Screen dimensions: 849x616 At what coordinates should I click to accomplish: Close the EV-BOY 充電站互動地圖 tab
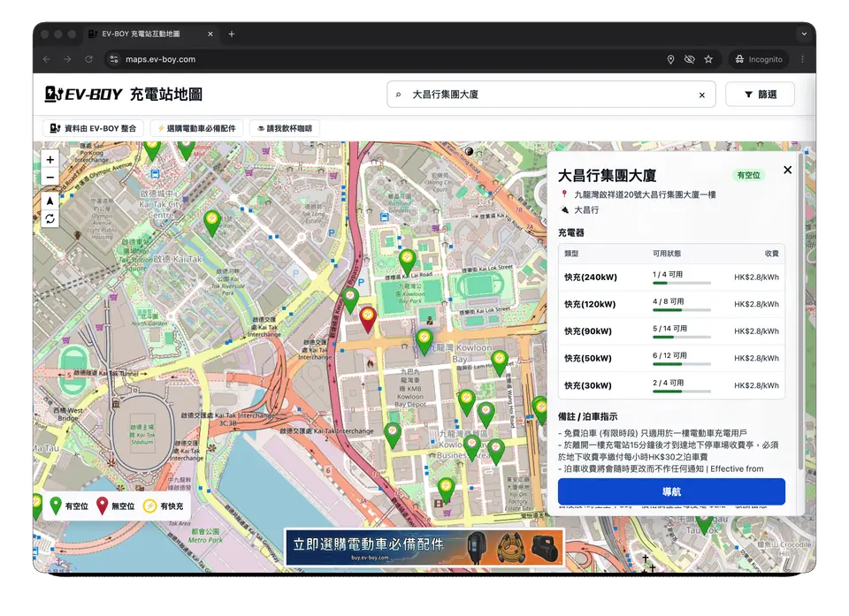[x=210, y=34]
